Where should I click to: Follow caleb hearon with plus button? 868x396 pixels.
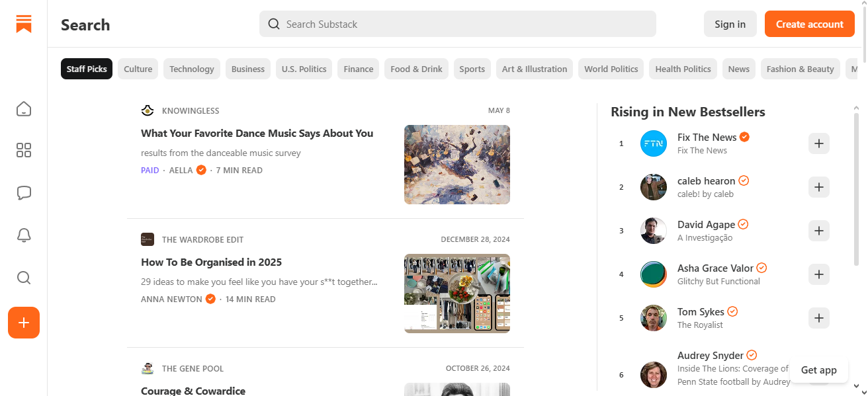pos(819,187)
